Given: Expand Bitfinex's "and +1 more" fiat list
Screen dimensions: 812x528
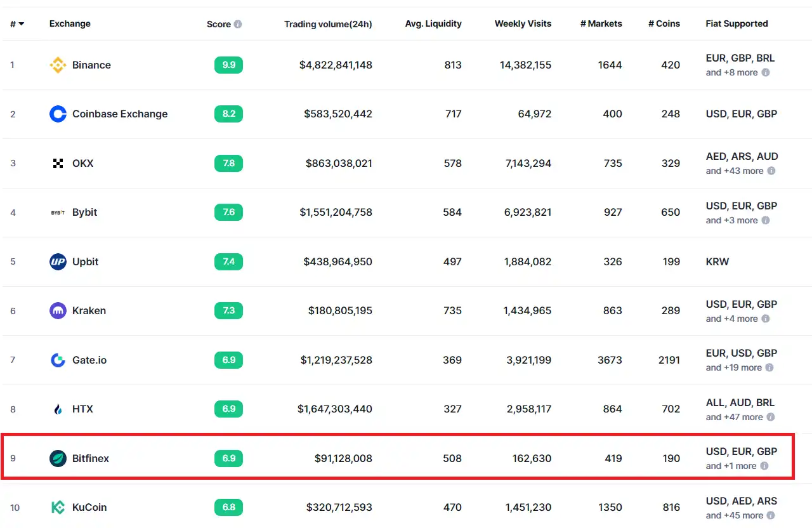Looking at the screenshot, I should (731, 466).
